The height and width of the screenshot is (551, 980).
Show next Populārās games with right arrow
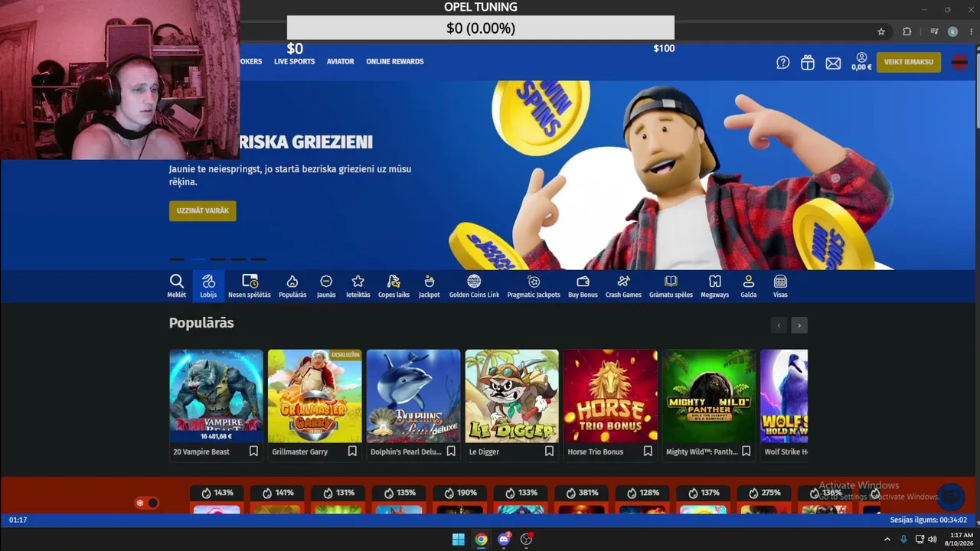(x=799, y=325)
